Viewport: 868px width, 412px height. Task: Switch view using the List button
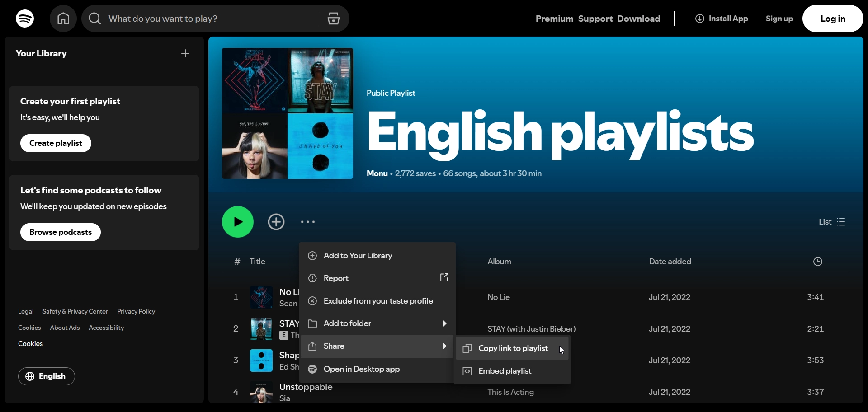(x=832, y=222)
